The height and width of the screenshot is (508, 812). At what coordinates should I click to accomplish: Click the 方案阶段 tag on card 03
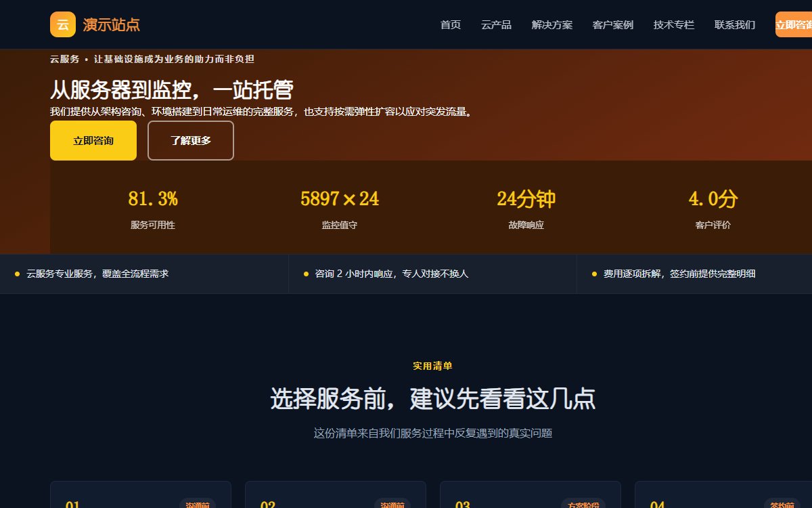point(583,504)
